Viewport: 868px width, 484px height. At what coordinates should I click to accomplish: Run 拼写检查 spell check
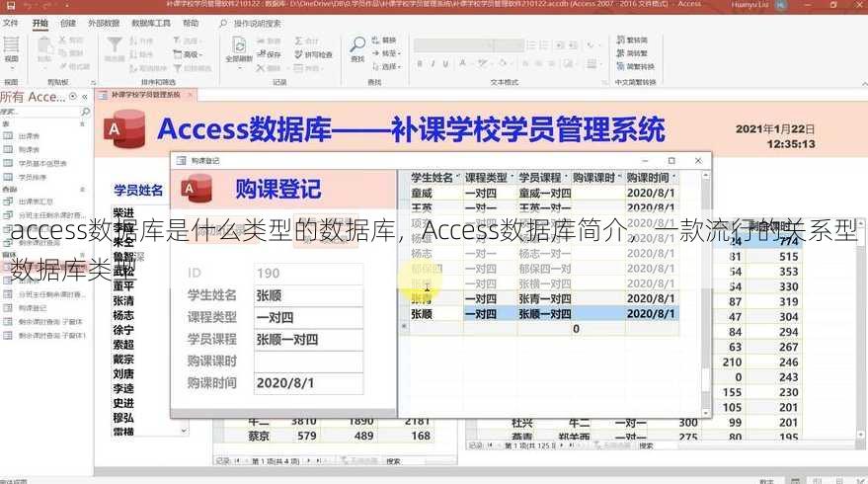click(x=313, y=54)
